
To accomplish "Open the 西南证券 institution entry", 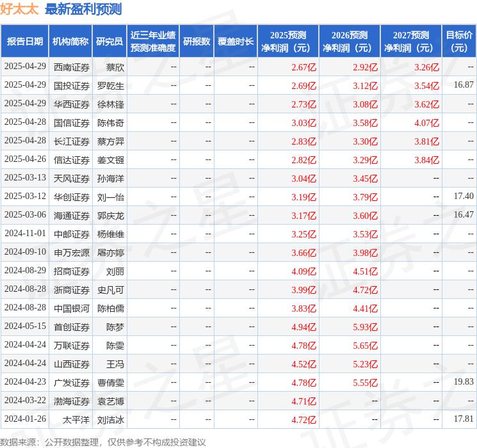I will [x=72, y=67].
